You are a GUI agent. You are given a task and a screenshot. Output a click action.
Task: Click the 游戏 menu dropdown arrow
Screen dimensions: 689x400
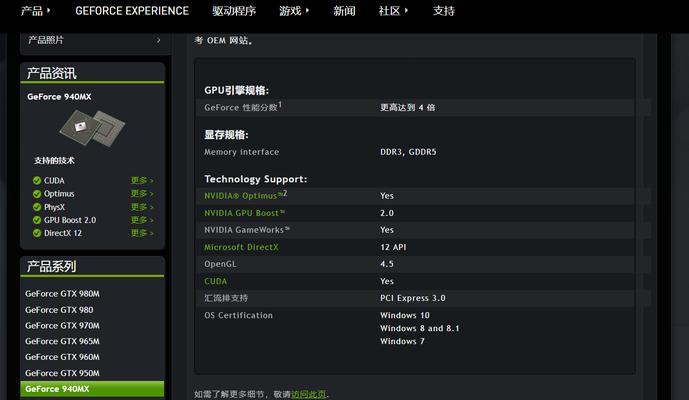[307, 11]
